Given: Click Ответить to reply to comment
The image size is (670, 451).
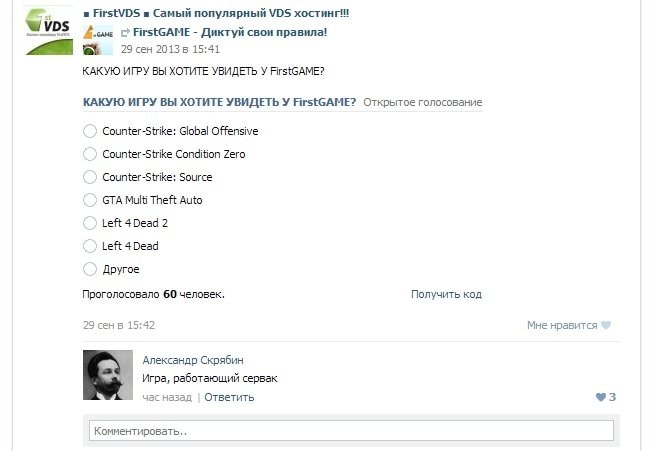Looking at the screenshot, I should (x=229, y=397).
